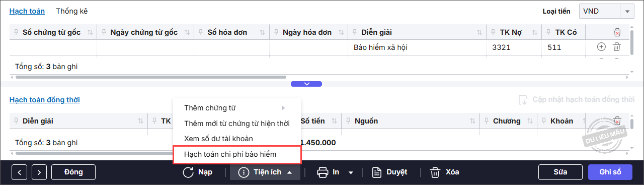The height and width of the screenshot is (185, 644).
Task: Select the Bảo hiểm xã hội cell
Action: coord(417,47)
